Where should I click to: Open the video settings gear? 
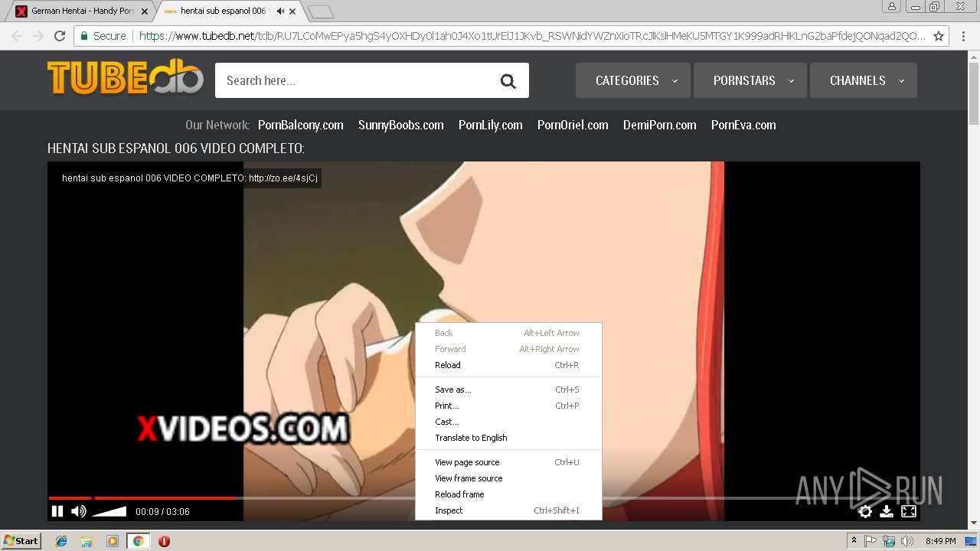click(865, 511)
